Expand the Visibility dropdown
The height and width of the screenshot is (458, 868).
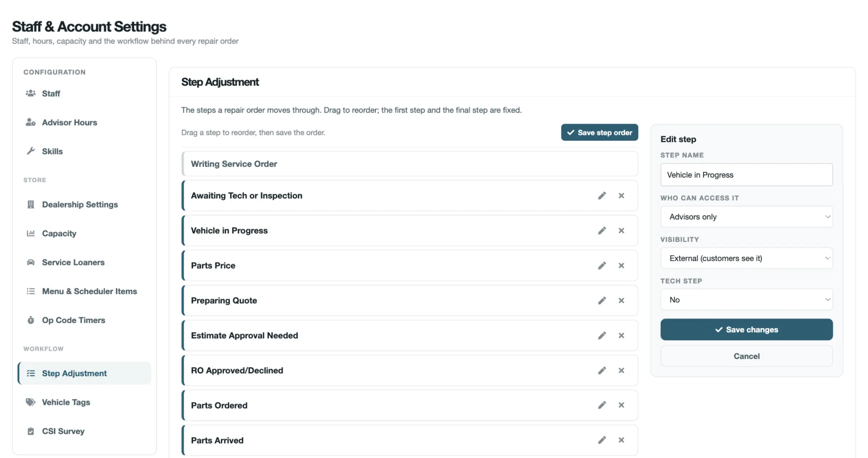[746, 258]
